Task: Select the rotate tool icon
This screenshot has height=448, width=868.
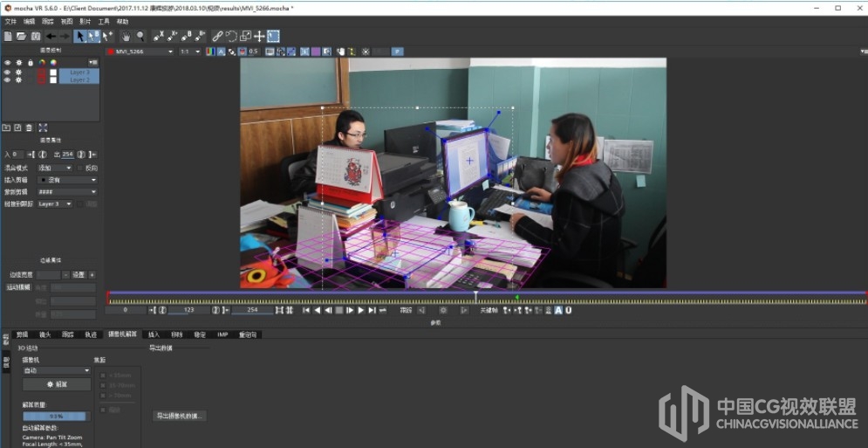Action: [x=231, y=37]
